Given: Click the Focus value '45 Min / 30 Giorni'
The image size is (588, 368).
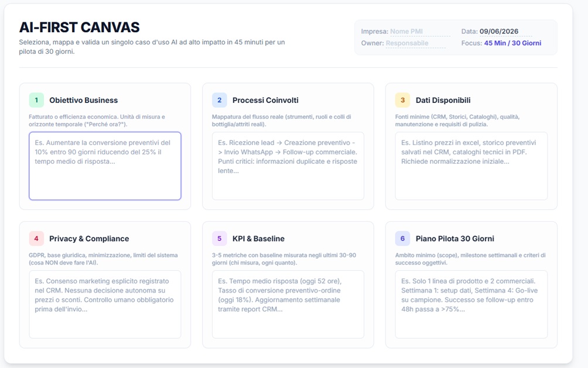Looking at the screenshot, I should pos(512,43).
